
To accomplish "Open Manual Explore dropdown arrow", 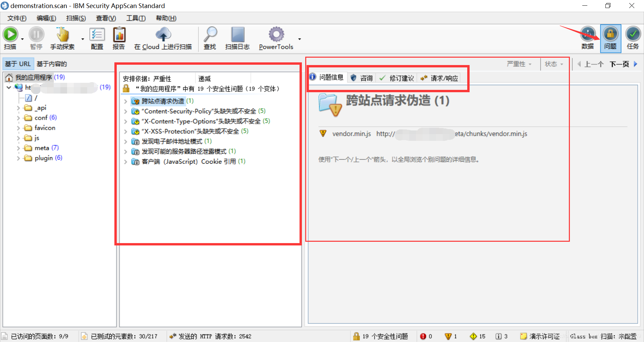I will 83,39.
